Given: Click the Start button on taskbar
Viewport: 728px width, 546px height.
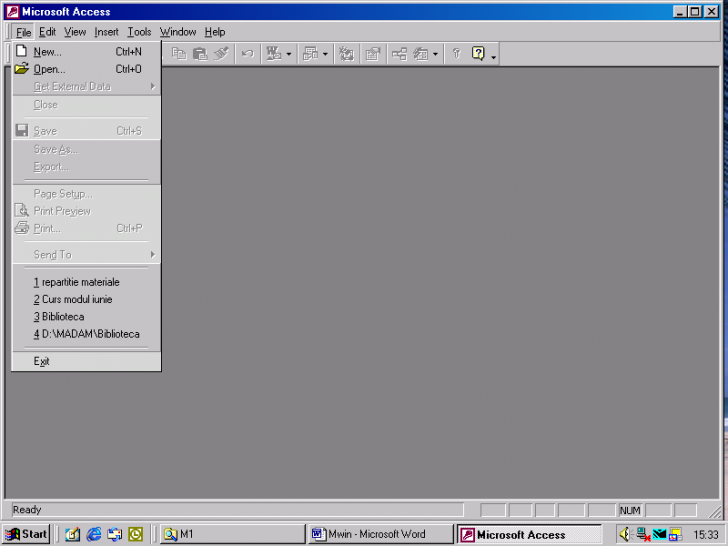Looking at the screenshot, I should (x=26, y=534).
